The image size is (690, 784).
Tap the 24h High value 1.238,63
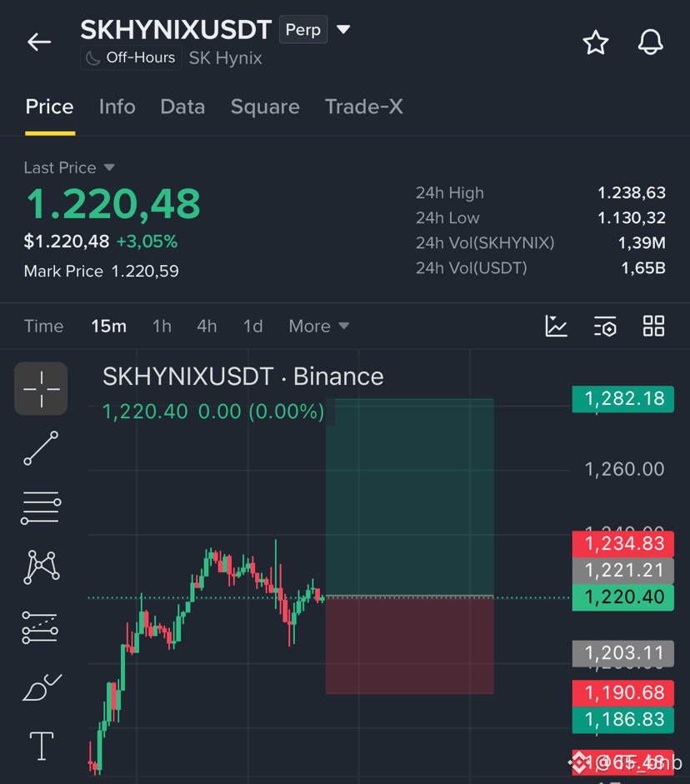632,193
